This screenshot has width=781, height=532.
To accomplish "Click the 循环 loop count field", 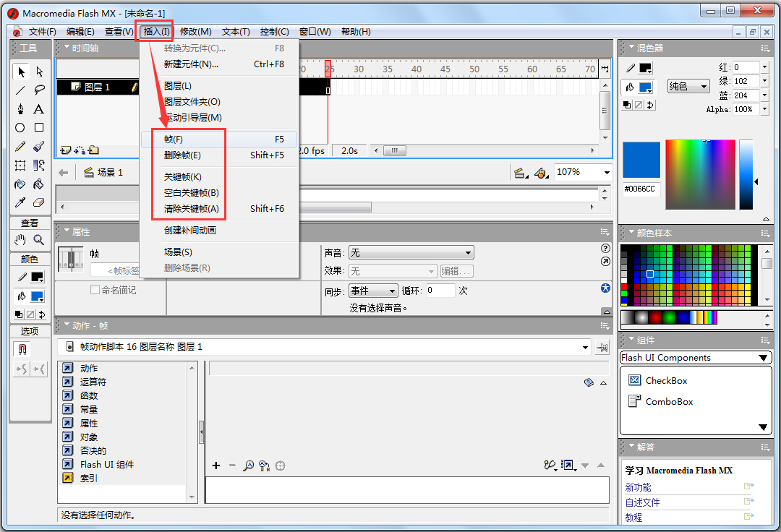I will [x=440, y=291].
